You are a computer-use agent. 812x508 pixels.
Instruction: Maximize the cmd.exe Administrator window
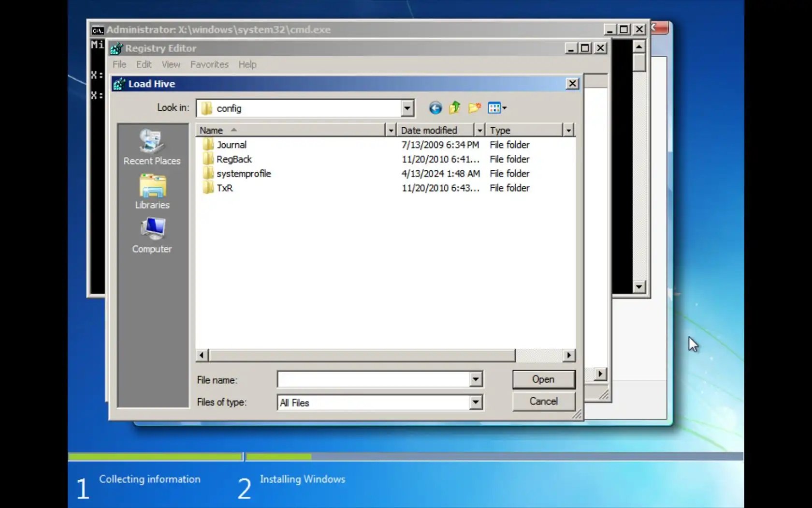coord(624,30)
